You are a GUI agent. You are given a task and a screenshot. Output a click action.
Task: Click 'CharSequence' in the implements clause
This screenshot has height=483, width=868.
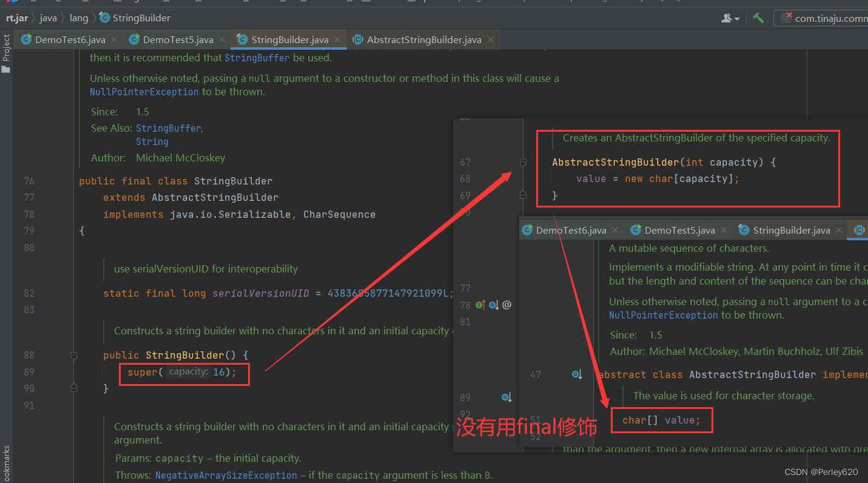click(x=340, y=215)
